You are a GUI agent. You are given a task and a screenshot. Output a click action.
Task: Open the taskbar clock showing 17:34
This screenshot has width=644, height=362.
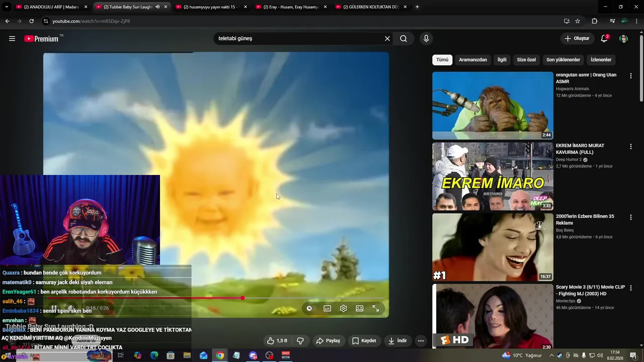[615, 355]
